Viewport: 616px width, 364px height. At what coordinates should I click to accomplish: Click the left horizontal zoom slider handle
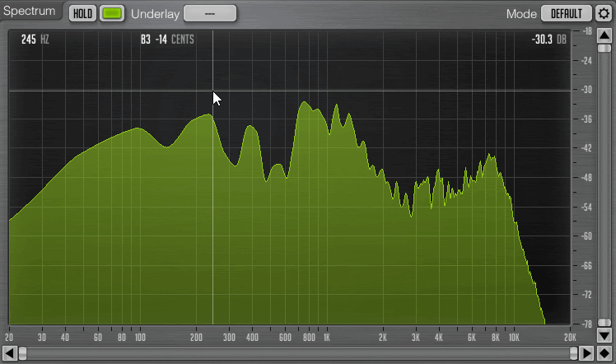23,353
